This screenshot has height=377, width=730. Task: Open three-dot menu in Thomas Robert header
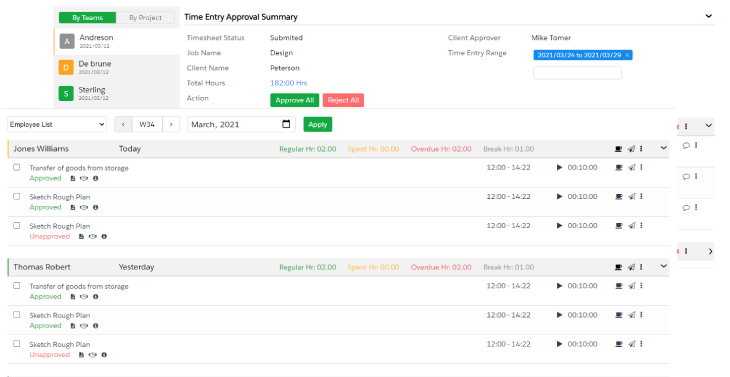pos(642,267)
